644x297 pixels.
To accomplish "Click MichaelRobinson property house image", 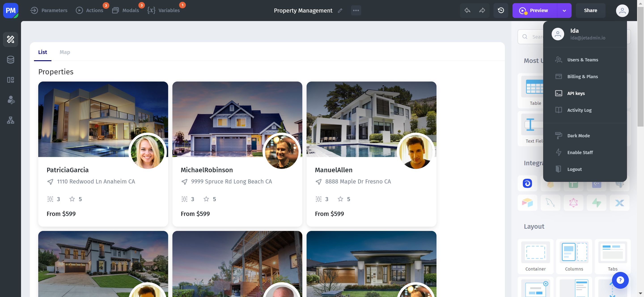I will click(x=237, y=119).
